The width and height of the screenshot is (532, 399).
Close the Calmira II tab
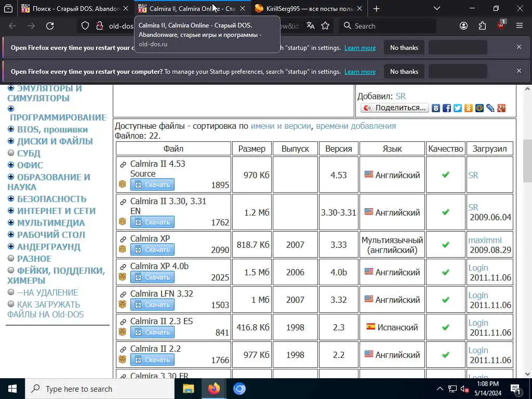point(242,8)
